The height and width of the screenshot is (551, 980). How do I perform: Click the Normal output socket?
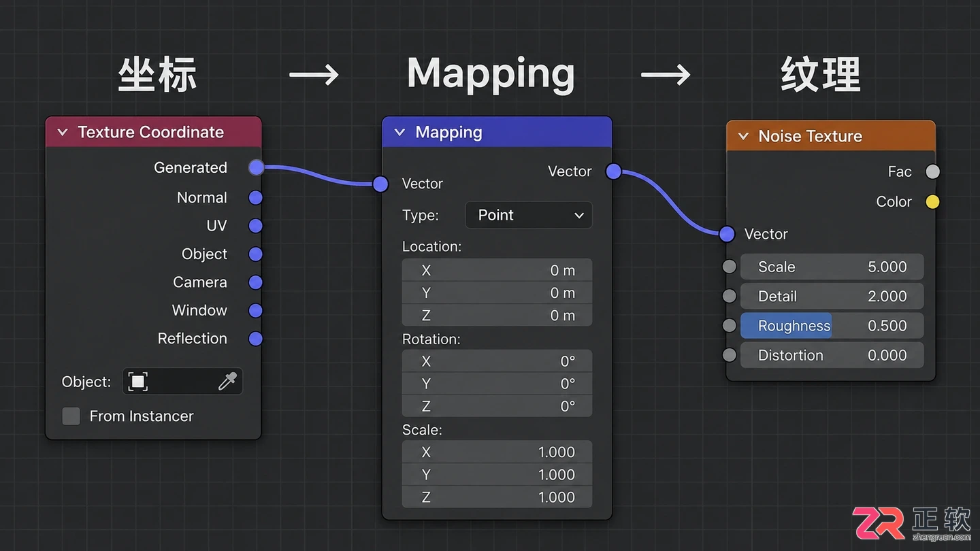[256, 197]
